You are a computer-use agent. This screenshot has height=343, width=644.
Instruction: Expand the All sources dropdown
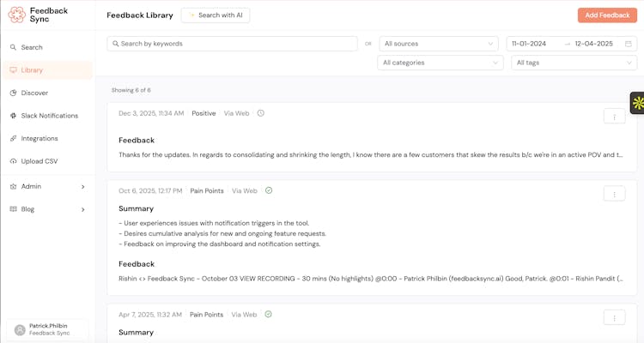tap(438, 44)
